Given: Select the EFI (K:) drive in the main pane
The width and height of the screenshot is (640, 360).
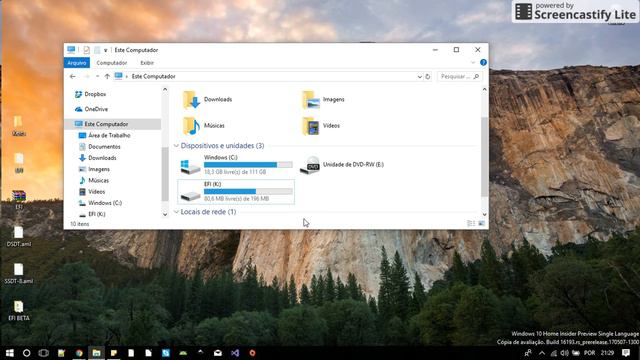Looking at the screenshot, I should pos(236,191).
